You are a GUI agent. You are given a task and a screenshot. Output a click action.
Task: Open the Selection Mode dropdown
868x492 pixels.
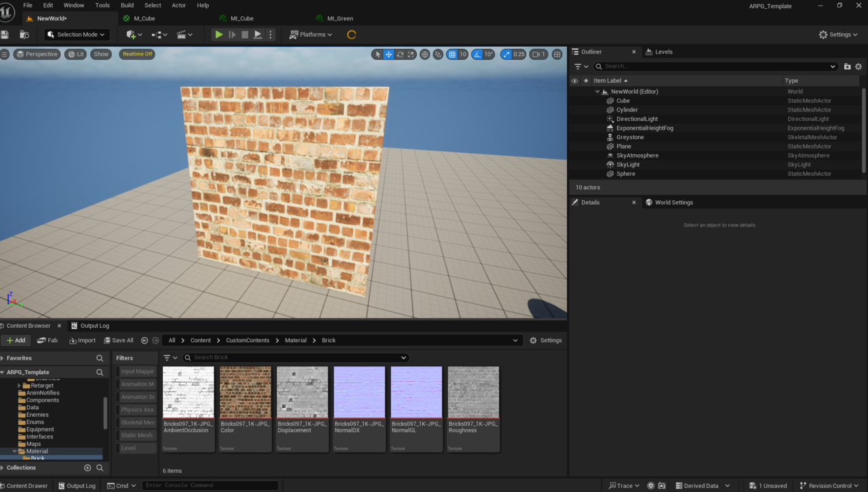tap(76, 35)
